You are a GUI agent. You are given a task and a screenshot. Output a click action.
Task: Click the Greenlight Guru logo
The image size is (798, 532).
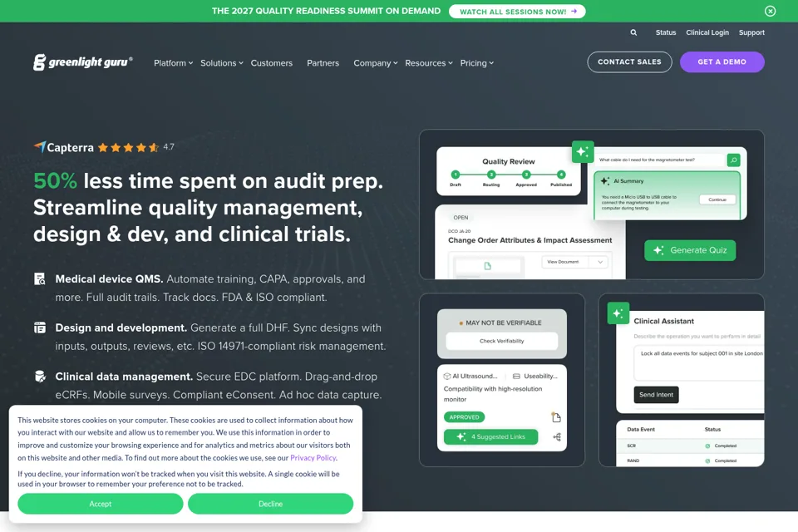click(83, 62)
